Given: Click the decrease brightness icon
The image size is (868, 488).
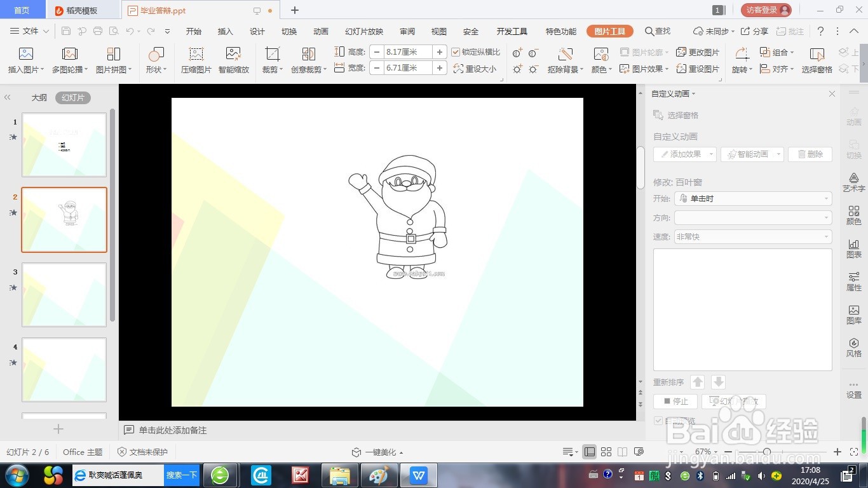Looking at the screenshot, I should pyautogui.click(x=533, y=69).
